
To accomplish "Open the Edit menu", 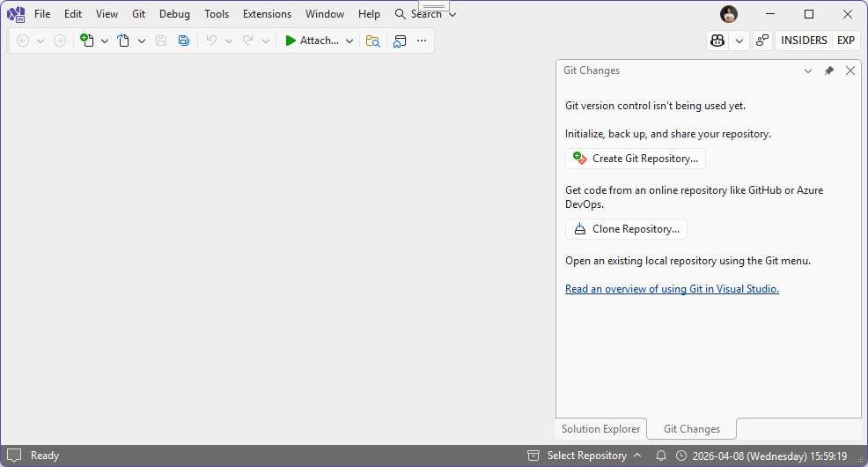I will click(73, 14).
